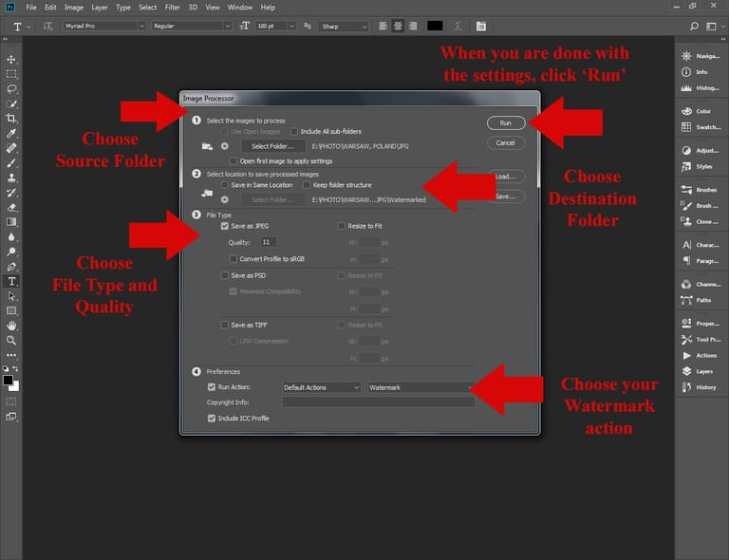Open the Watermark action dropdown

pyautogui.click(x=421, y=387)
